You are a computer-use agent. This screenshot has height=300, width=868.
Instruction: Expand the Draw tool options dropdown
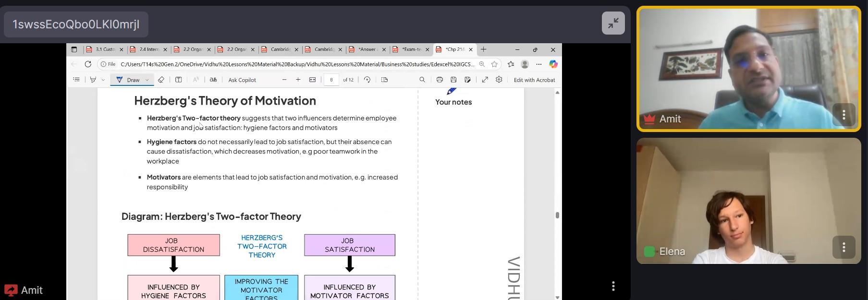(x=147, y=80)
